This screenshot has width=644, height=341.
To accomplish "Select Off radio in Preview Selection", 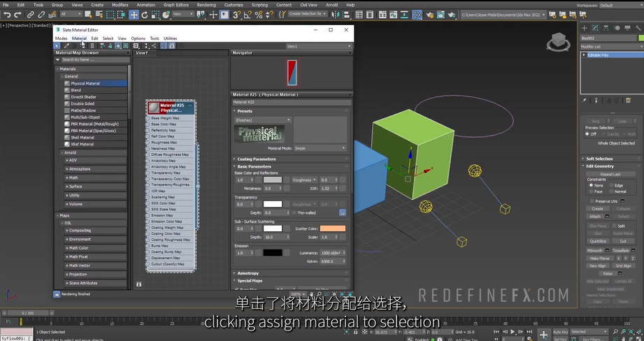I will click(588, 134).
